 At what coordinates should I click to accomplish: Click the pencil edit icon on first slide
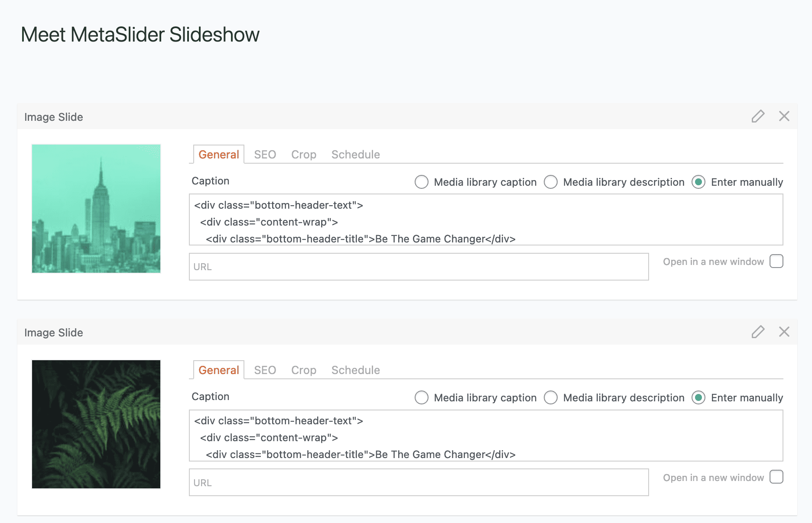tap(758, 116)
